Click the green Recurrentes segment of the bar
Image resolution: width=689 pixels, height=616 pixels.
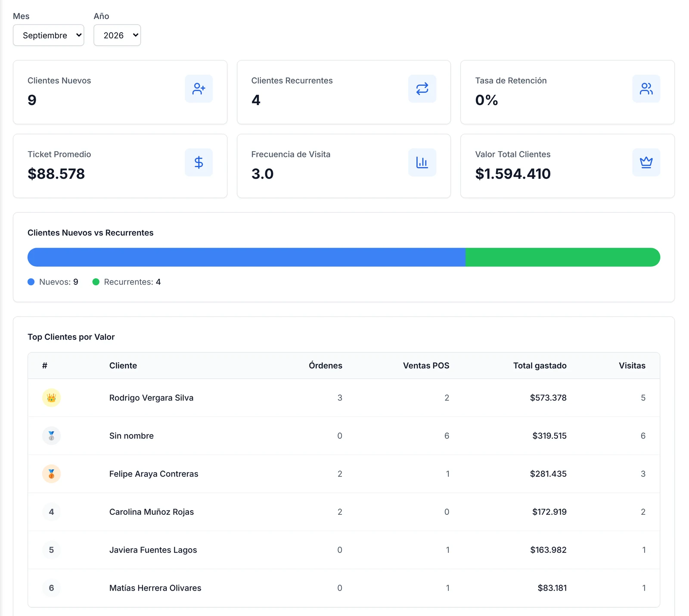tap(563, 257)
